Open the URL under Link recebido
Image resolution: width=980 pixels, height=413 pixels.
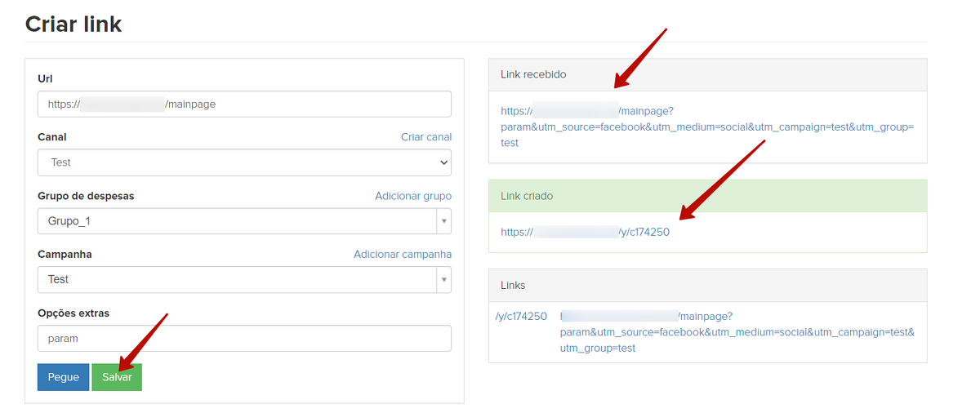pos(706,127)
